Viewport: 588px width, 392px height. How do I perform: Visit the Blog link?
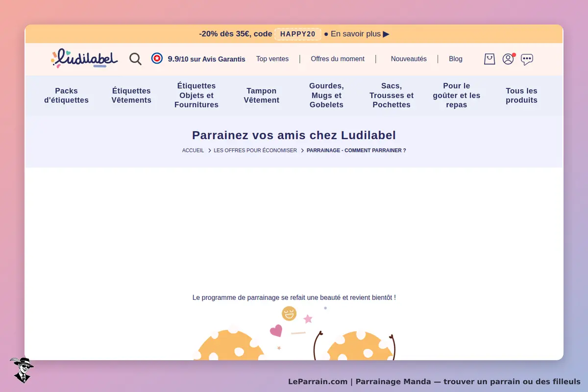coord(456,59)
